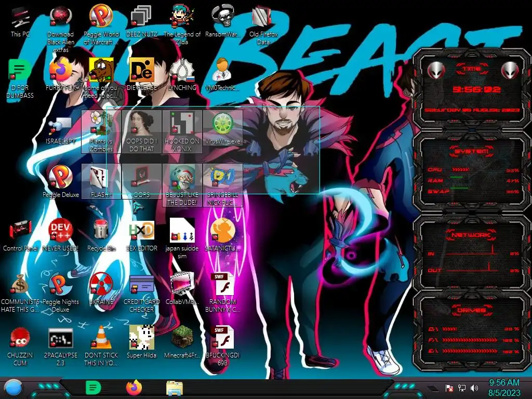Open the 69B SWF flash file
Image resolution: width=532 pixels, height=399 pixels.
click(222, 346)
